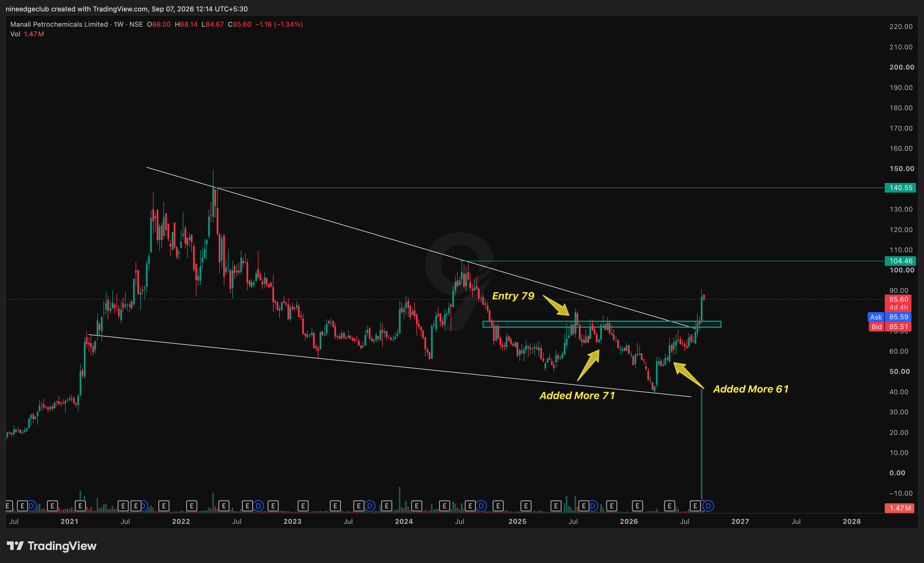
Task: Click the L84.67 low value
Action: coord(213,24)
